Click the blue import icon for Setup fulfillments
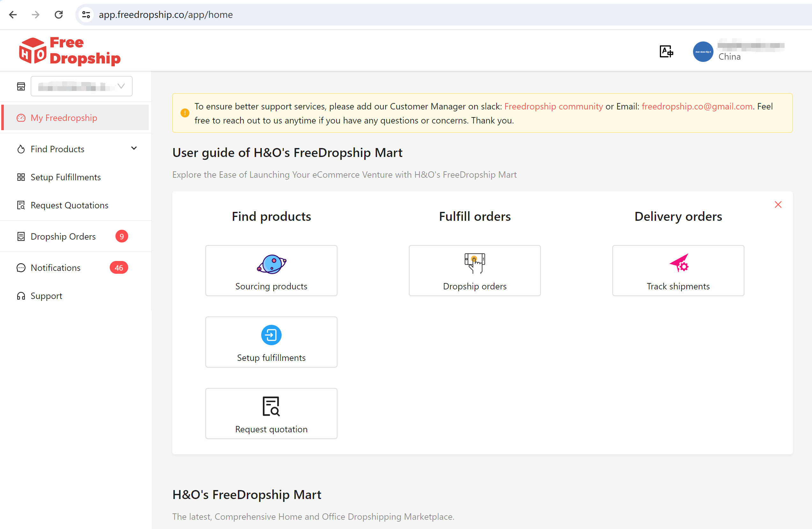 [x=271, y=335]
